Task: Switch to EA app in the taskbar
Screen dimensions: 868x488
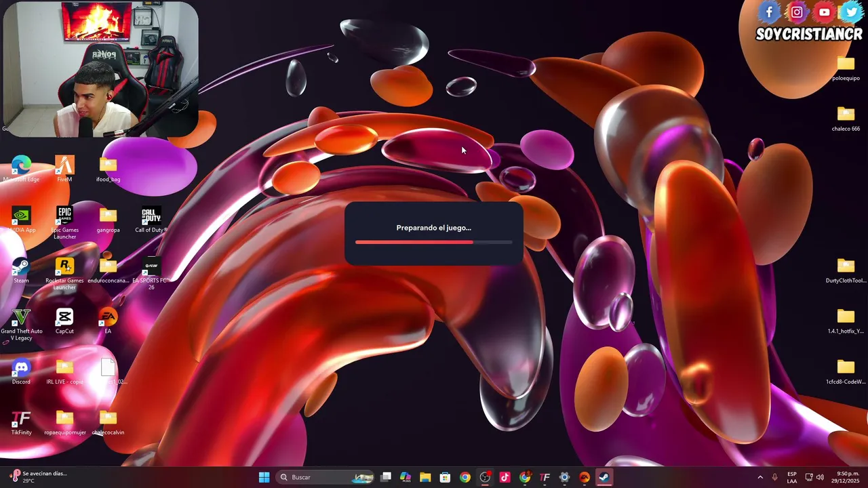Action: 585,477
